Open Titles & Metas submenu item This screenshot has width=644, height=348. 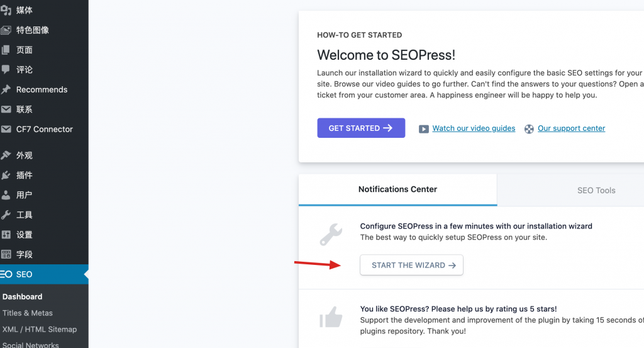[x=28, y=313]
